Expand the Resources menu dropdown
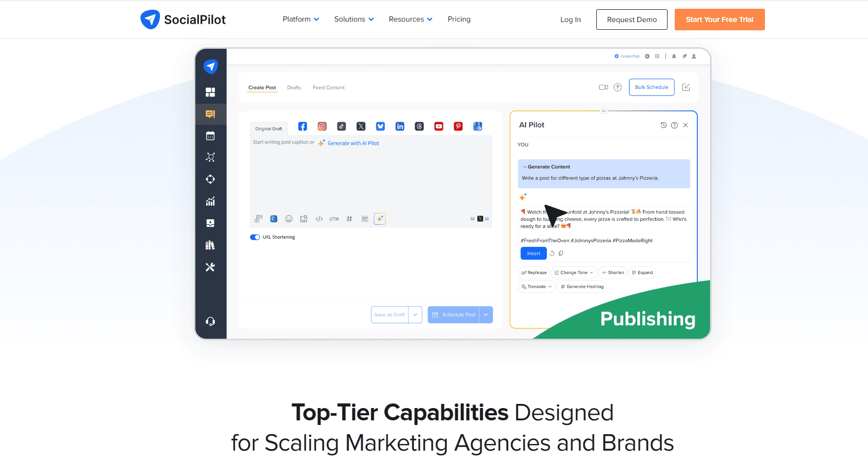Viewport: 868px width, 465px height. click(x=411, y=19)
